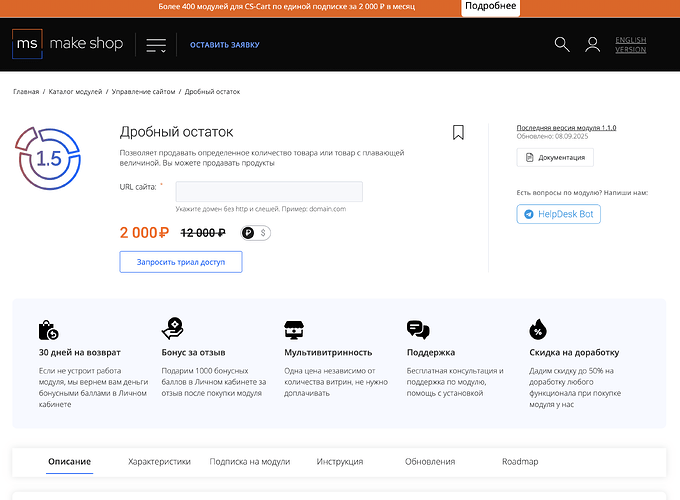The height and width of the screenshot is (500, 680).
Task: Open the user account icon
Action: click(592, 44)
